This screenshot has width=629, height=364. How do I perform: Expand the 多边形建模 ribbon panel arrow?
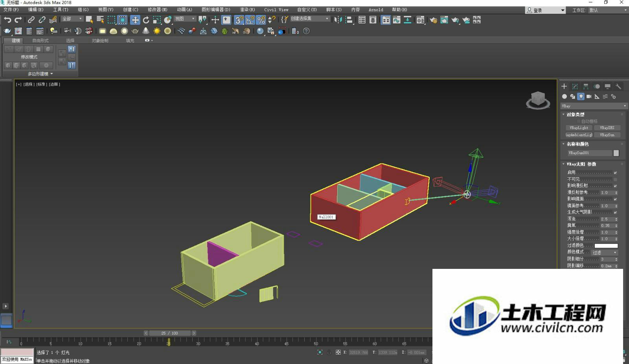51,74
